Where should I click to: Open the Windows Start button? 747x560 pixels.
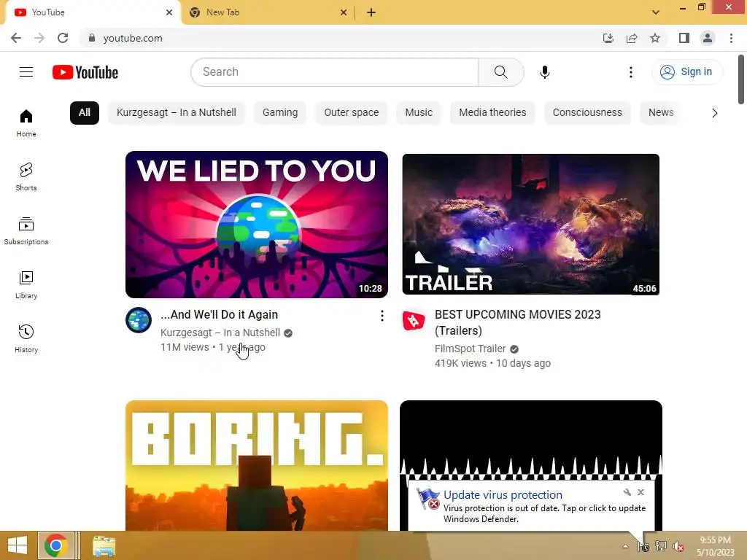pos(18,545)
